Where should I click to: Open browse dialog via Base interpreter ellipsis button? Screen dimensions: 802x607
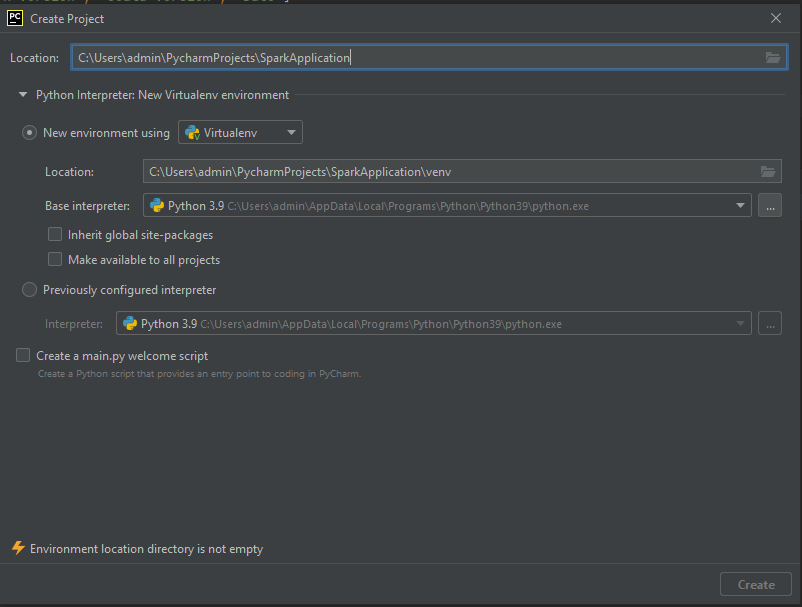(769, 206)
